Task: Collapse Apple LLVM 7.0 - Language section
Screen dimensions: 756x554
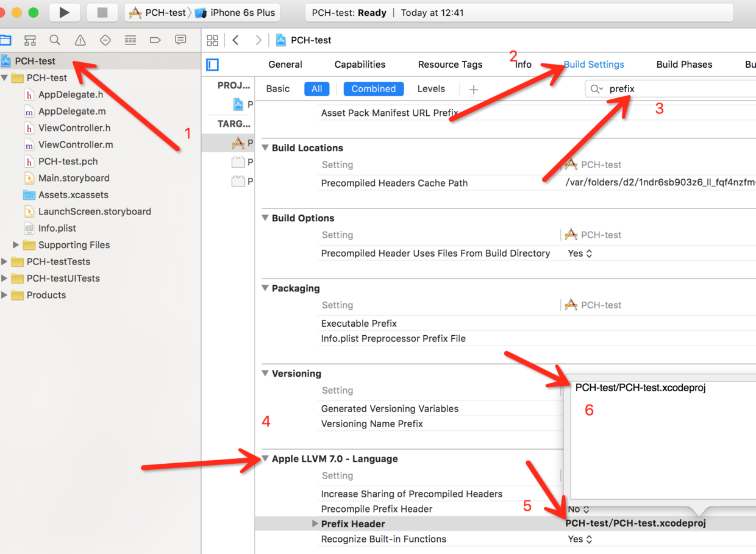Action: coord(265,459)
